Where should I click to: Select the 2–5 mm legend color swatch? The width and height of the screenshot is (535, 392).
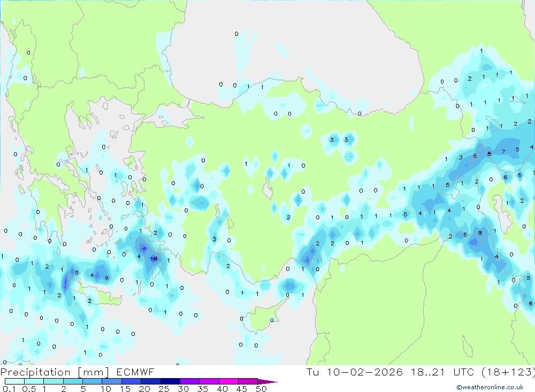click(73, 381)
